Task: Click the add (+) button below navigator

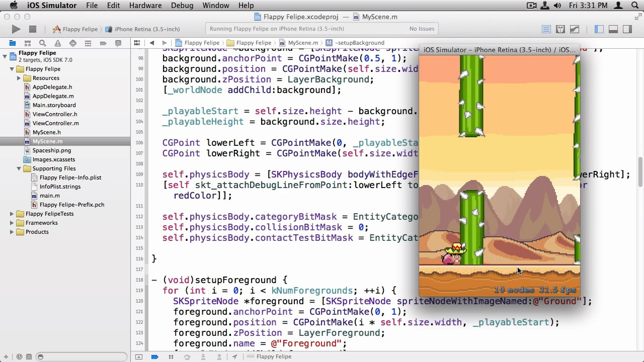Action: (6, 357)
